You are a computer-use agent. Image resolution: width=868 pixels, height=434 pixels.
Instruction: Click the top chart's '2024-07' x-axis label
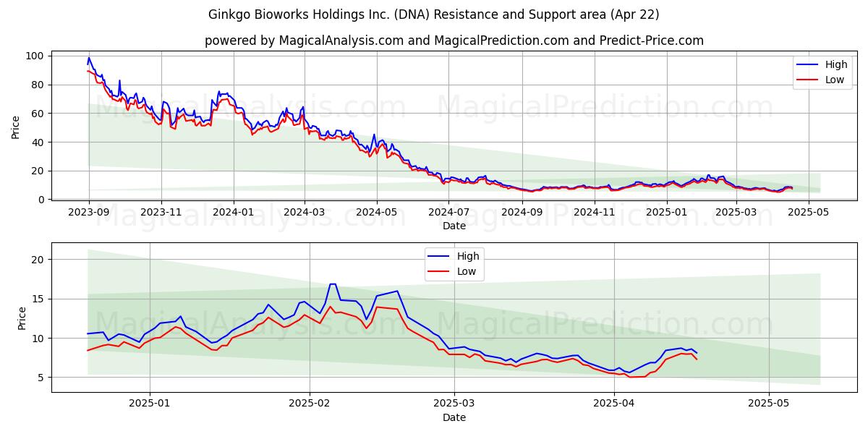[448, 213]
